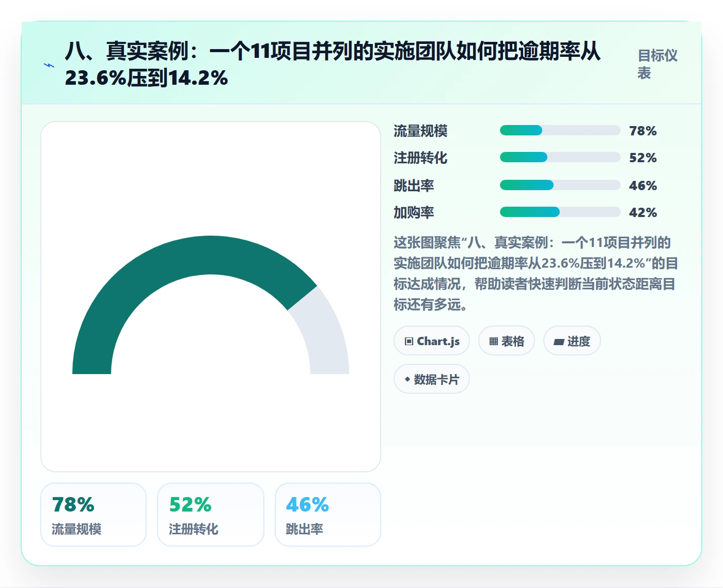723x588 pixels.
Task: Click the 加购率 label
Action: [x=414, y=212]
